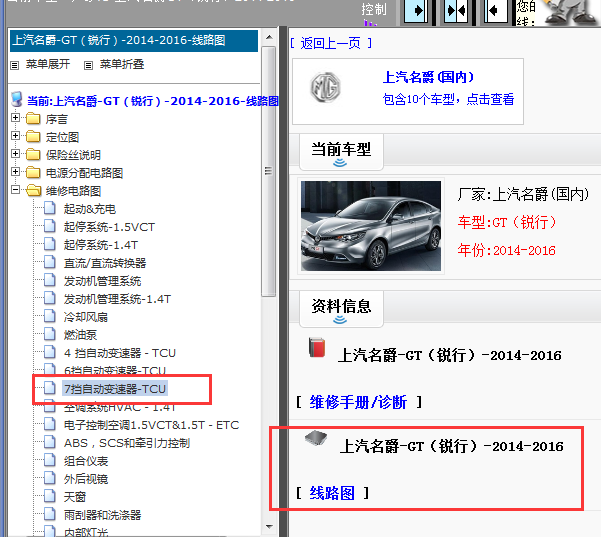
Task: Click the page icon next to 天窗
Action: click(49, 496)
